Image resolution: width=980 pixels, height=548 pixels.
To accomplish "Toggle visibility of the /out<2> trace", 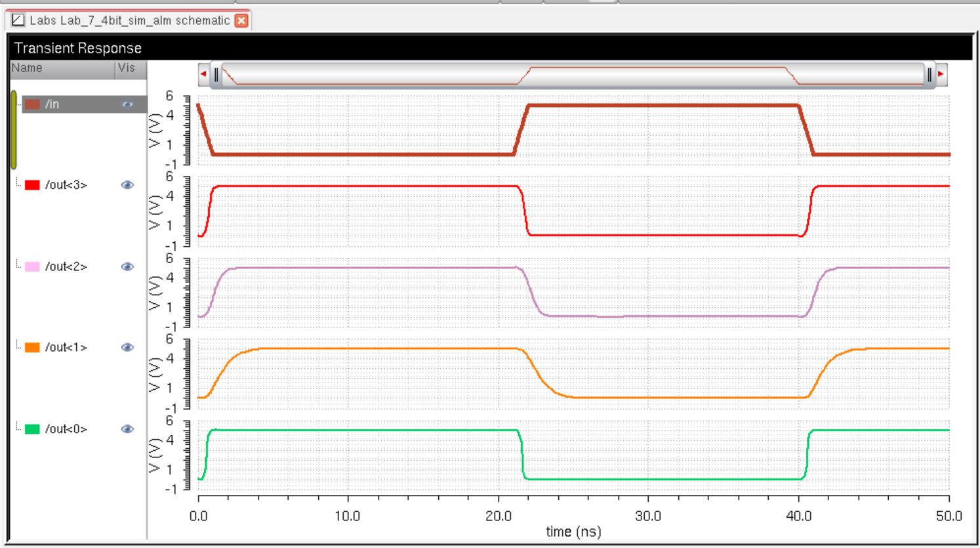I will 127,266.
